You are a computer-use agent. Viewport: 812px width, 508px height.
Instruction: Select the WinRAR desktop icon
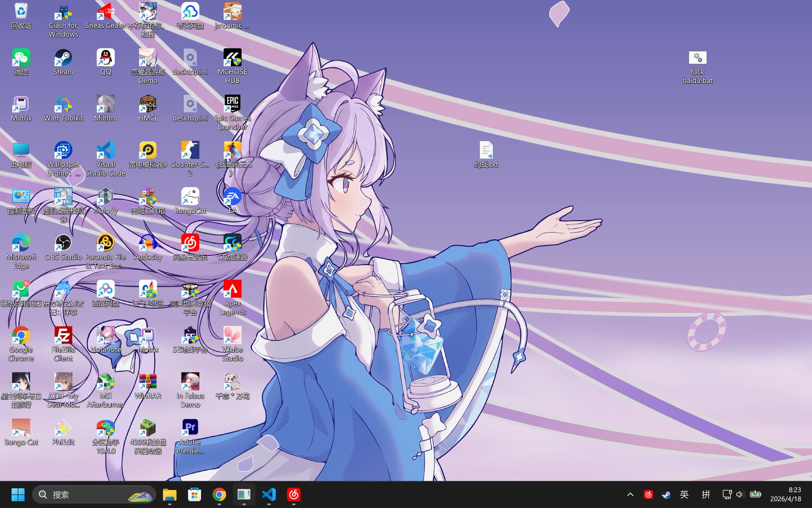point(148,386)
